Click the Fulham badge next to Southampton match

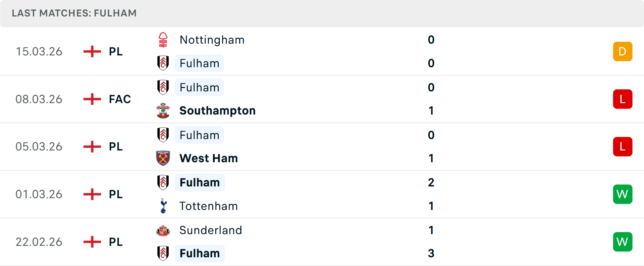click(163, 87)
